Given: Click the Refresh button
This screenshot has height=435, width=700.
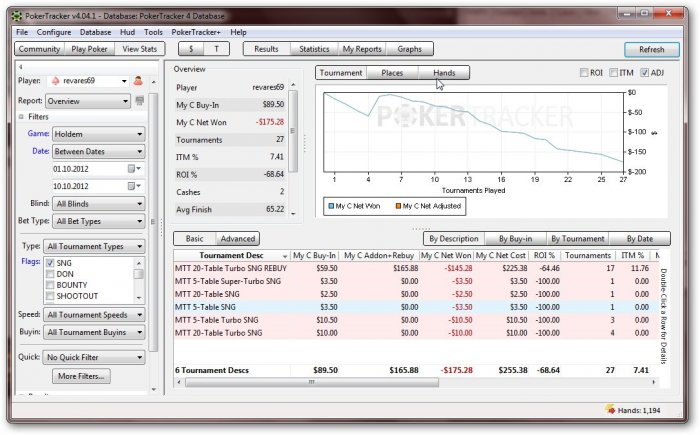Looking at the screenshot, I should pyautogui.click(x=651, y=50).
